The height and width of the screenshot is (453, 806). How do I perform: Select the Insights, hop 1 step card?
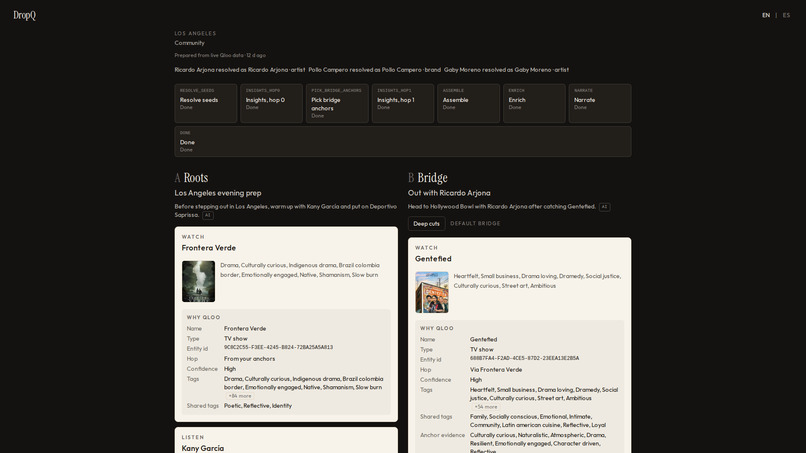(x=403, y=103)
